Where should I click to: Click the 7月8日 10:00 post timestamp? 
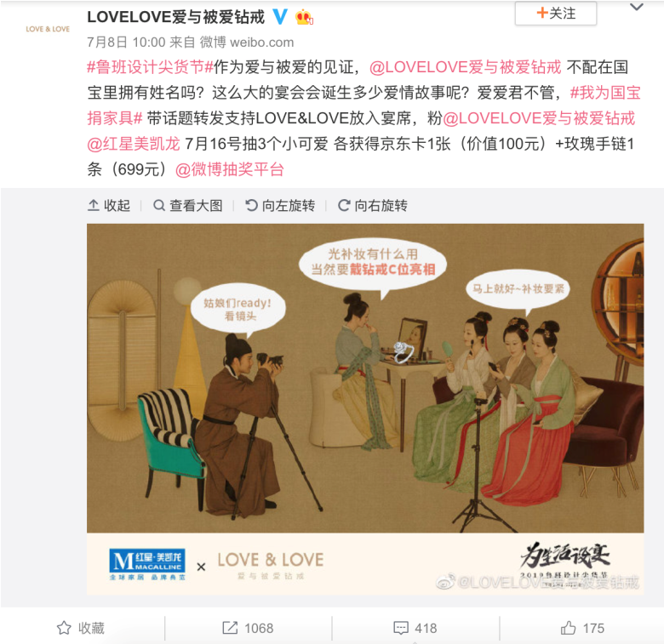(126, 43)
